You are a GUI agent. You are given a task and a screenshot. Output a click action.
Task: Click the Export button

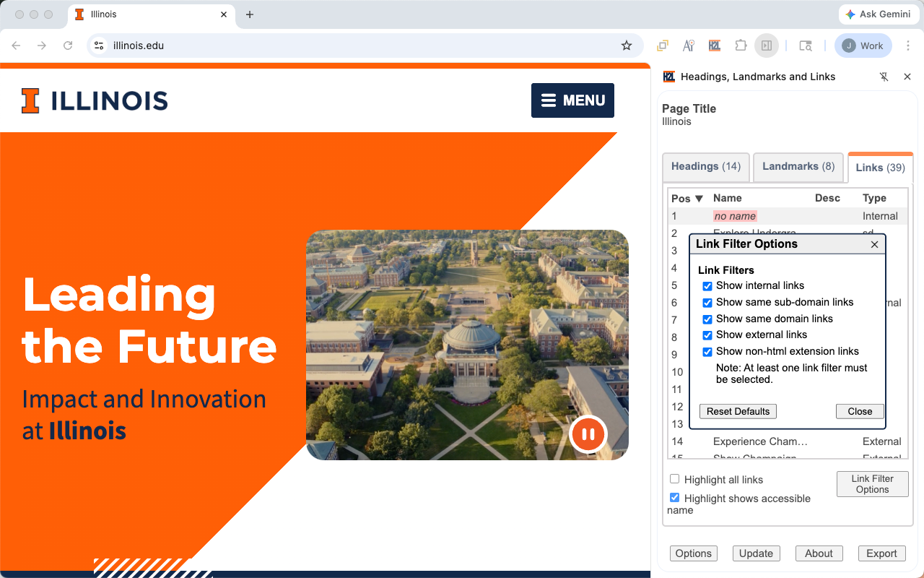(x=881, y=553)
